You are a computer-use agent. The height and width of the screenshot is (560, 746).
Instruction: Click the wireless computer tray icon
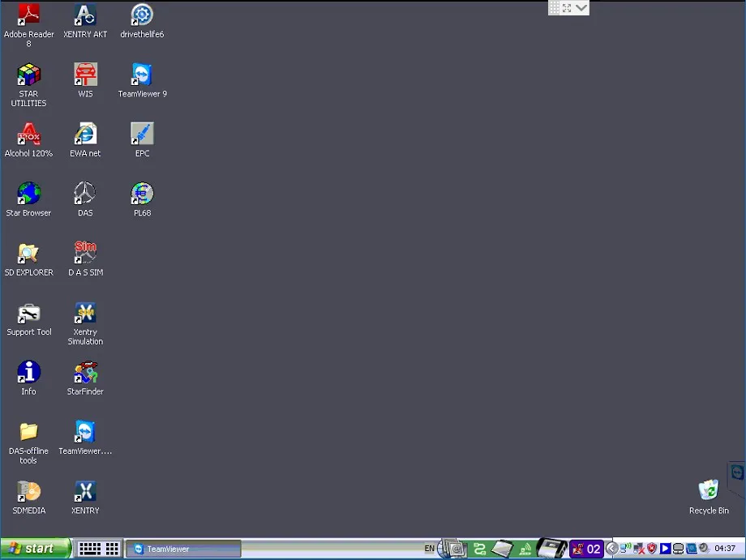click(x=626, y=549)
